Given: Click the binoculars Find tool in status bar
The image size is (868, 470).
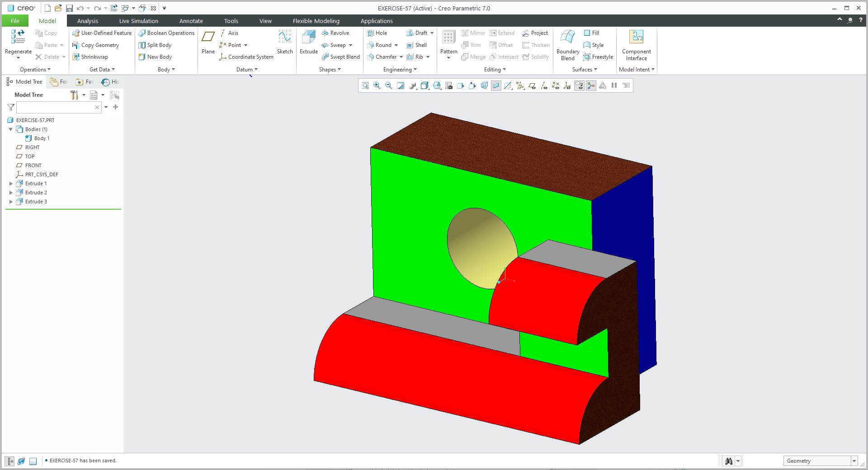Looking at the screenshot, I should pos(728,461).
